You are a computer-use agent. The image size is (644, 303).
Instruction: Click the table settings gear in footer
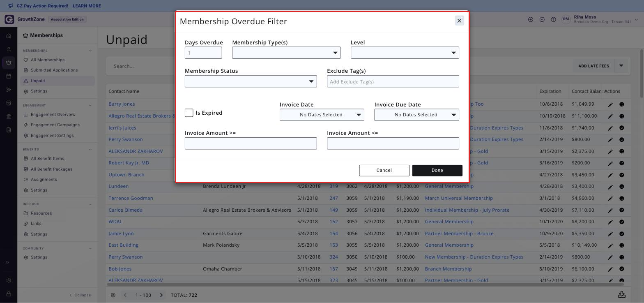113,295
